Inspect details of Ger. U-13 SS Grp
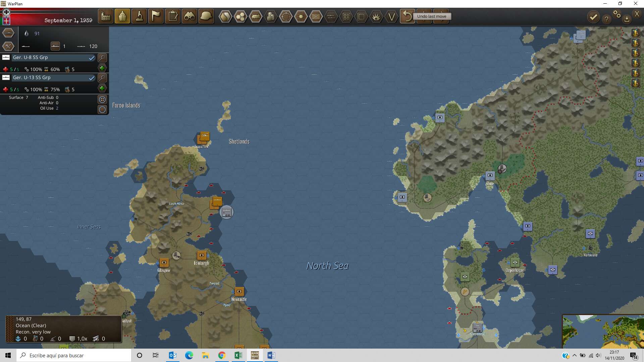 (102, 78)
